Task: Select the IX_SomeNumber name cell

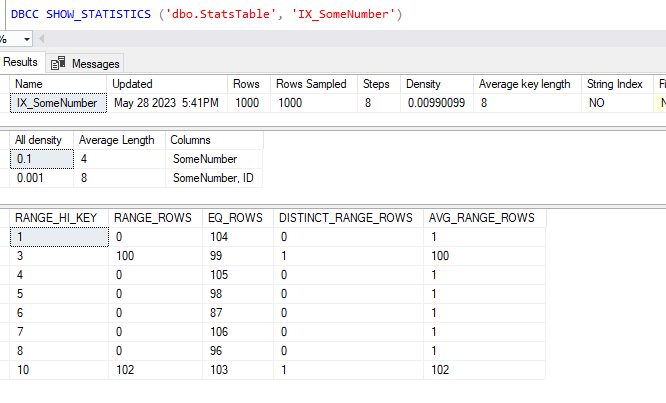Action: click(55, 102)
